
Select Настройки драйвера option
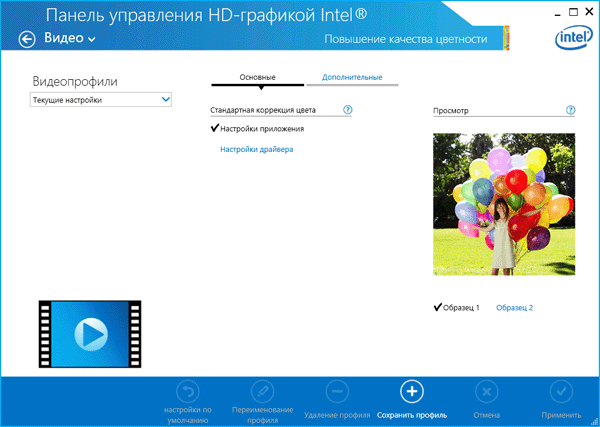coord(257,149)
